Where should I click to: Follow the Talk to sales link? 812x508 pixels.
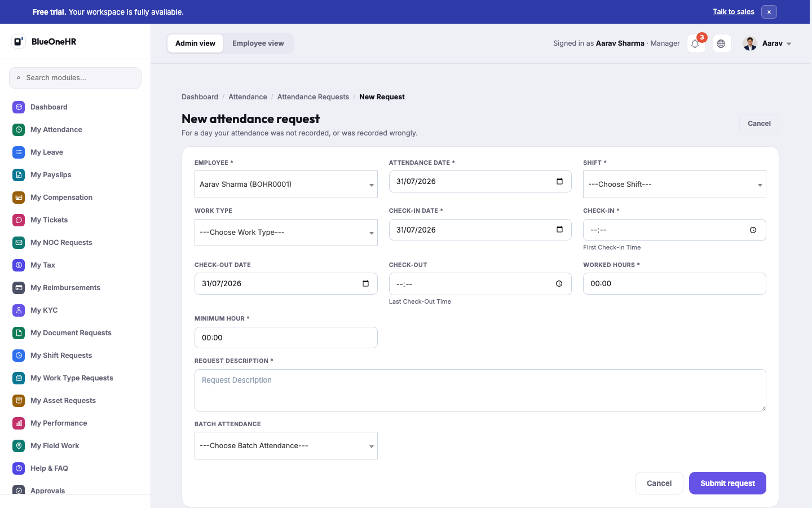click(734, 12)
